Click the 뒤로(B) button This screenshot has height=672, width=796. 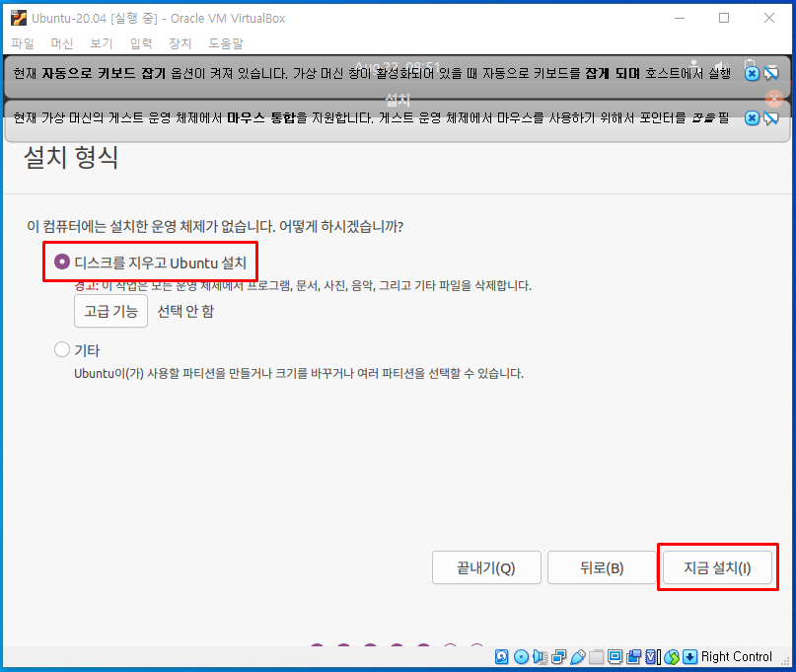tap(604, 567)
